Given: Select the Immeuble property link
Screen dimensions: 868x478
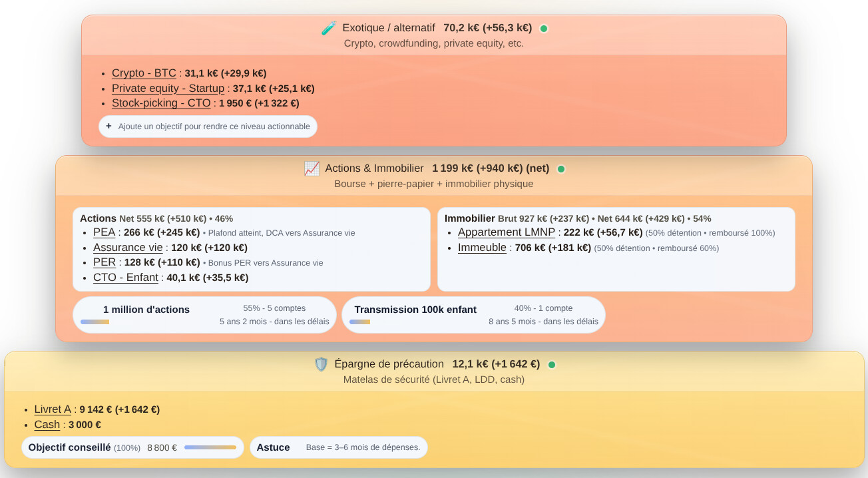Looking at the screenshot, I should coord(482,248).
